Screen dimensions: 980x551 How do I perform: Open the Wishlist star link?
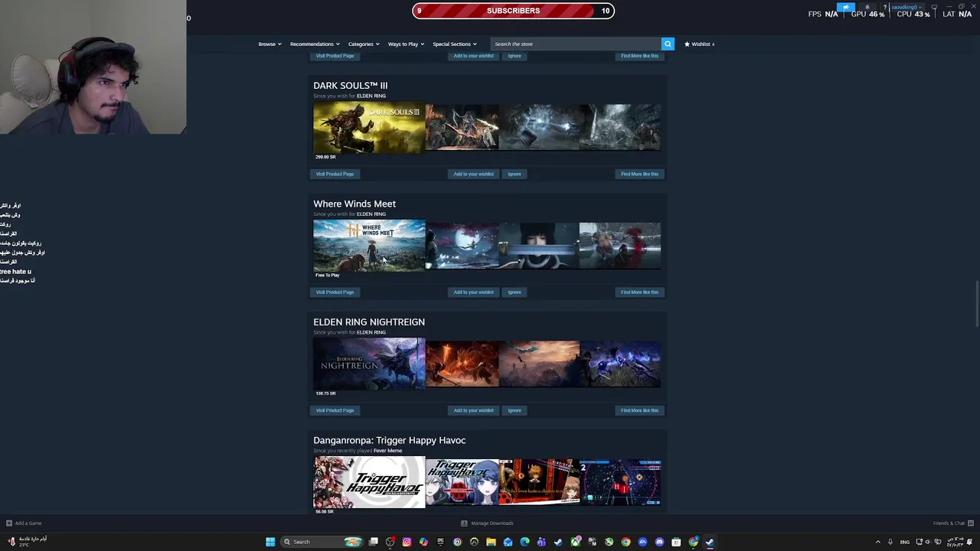click(x=699, y=44)
